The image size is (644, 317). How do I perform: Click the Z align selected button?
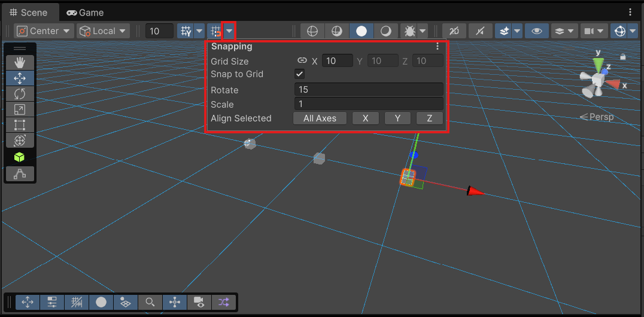(x=430, y=118)
